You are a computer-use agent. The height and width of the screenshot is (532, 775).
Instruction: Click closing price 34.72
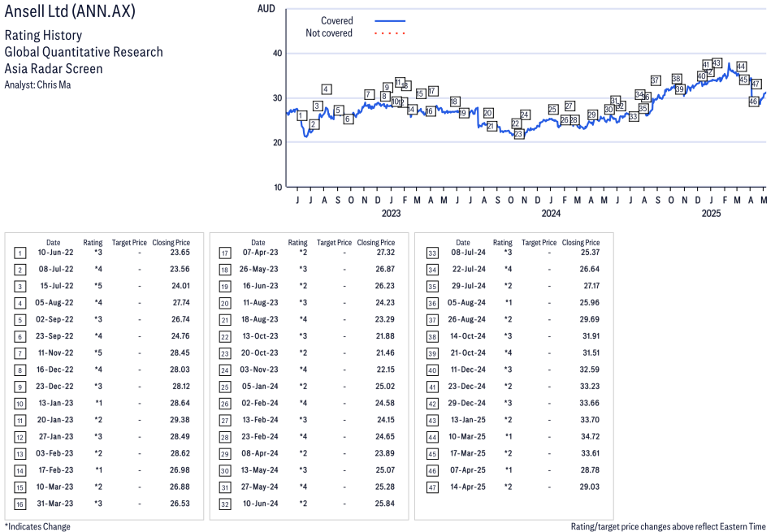click(x=590, y=437)
